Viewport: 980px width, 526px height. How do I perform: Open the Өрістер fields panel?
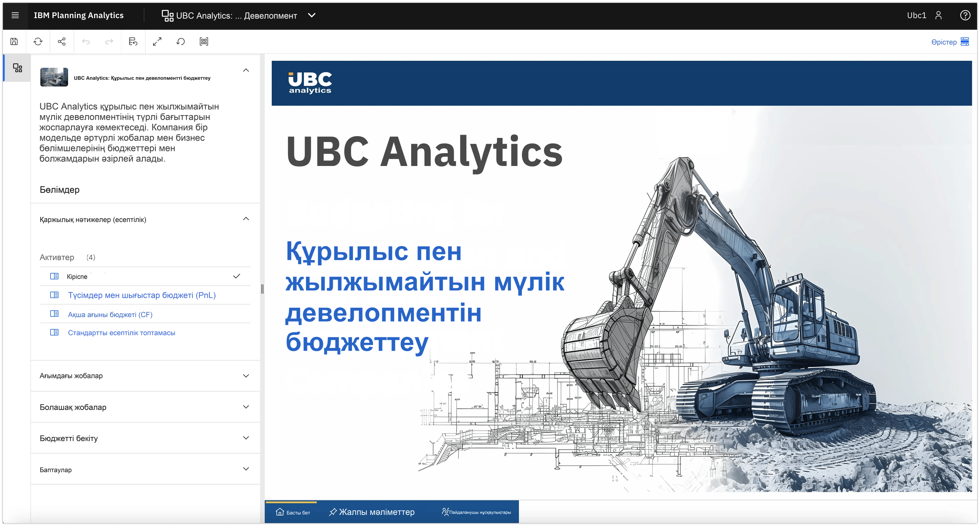pos(950,42)
